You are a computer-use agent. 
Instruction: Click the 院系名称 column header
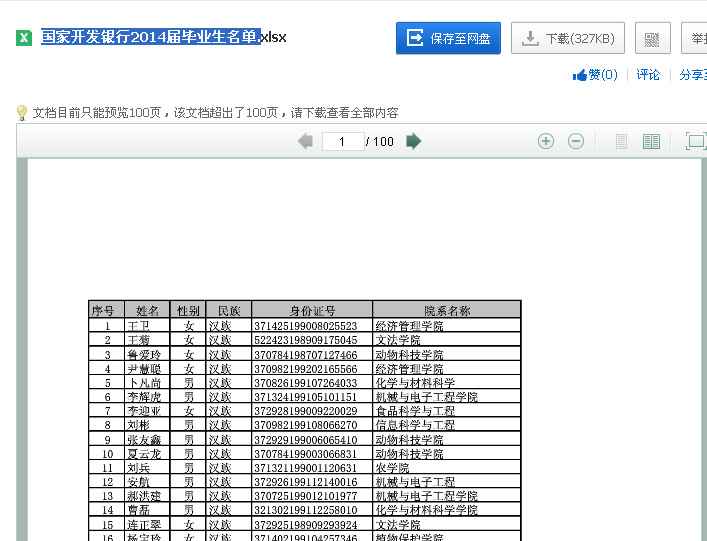tap(447, 310)
